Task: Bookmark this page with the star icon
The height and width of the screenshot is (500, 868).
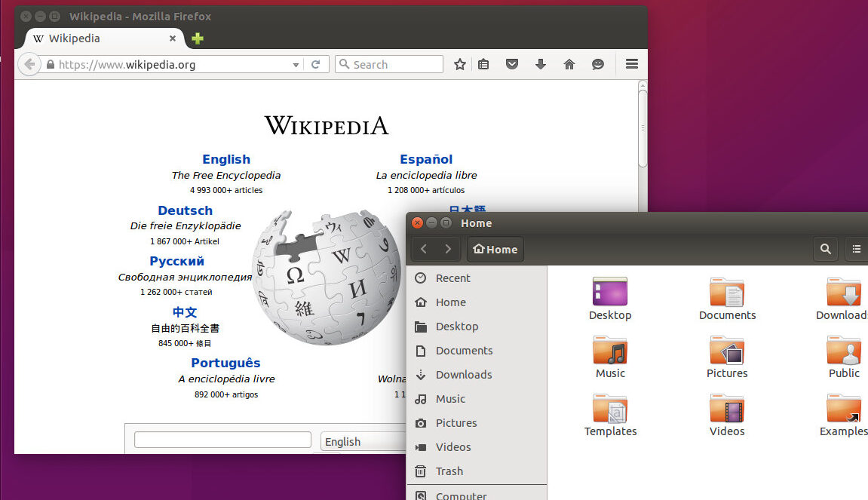Action: 459,64
